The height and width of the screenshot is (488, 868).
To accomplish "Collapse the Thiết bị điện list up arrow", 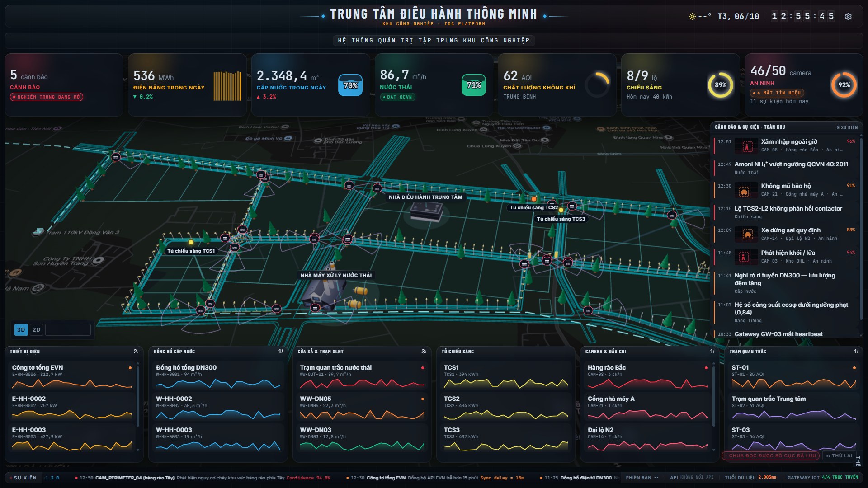I will point(138,363).
